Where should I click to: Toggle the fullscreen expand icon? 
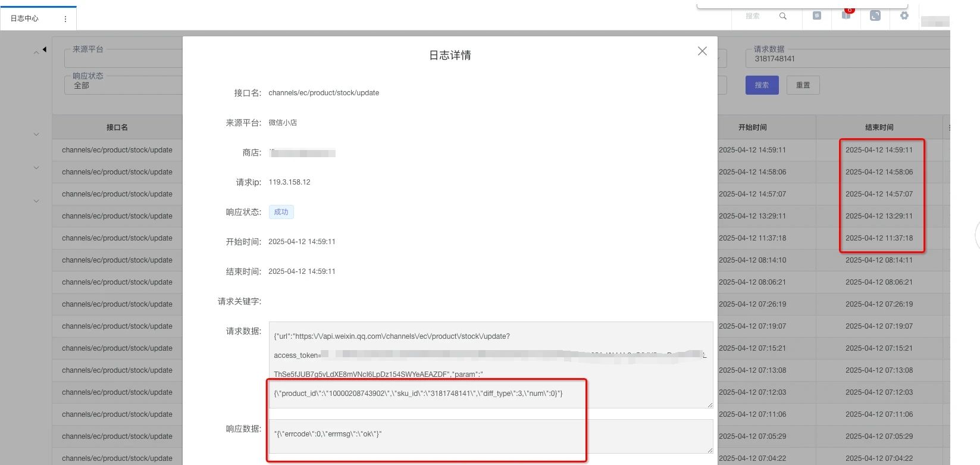pos(875,16)
